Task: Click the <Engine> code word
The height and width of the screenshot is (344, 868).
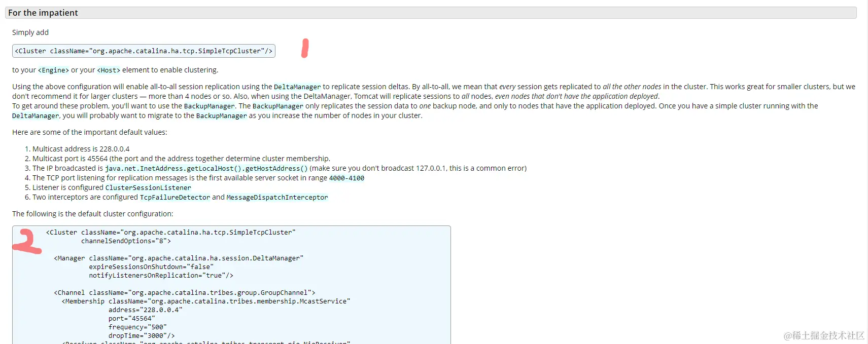Action: point(53,70)
